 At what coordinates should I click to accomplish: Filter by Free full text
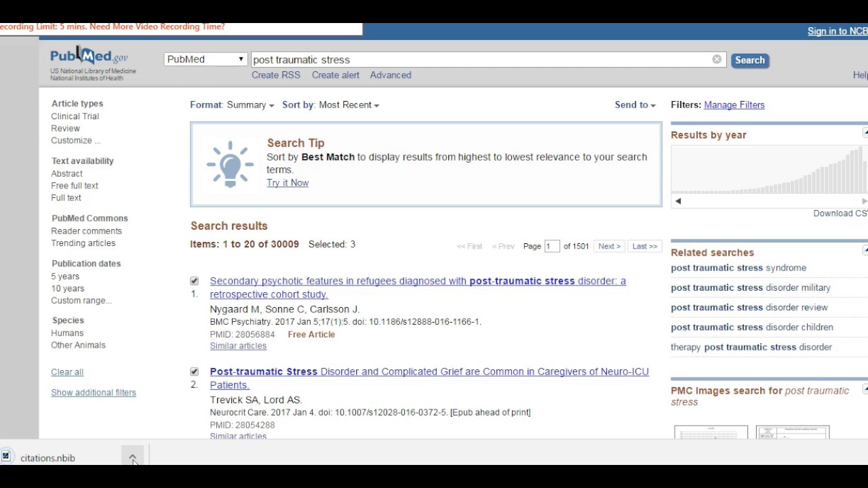click(75, 186)
